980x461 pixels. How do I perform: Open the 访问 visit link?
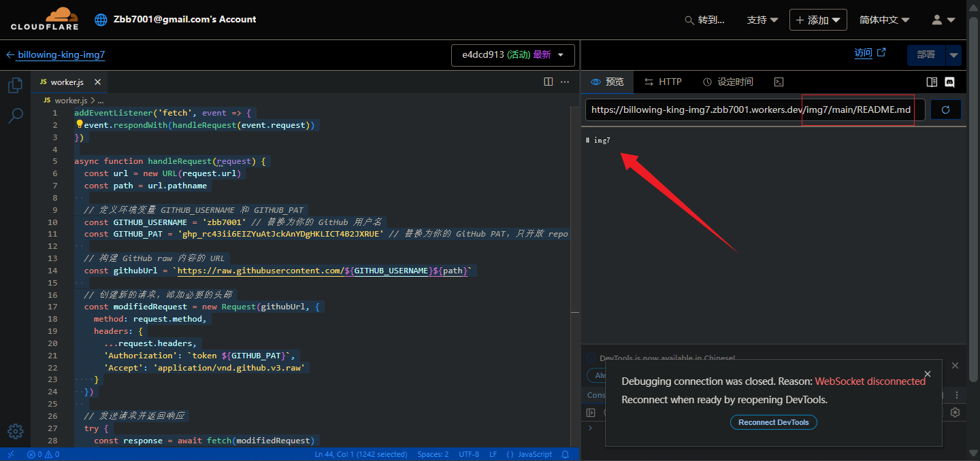(863, 53)
